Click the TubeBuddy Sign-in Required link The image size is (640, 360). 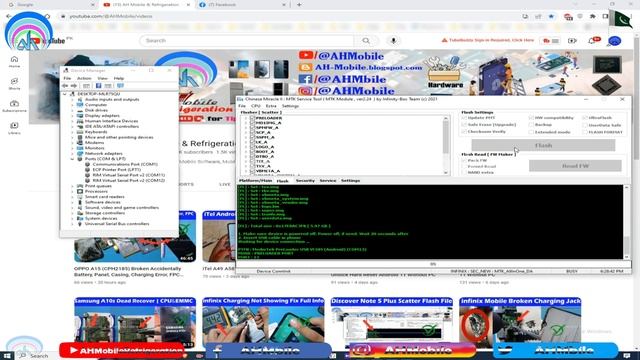click(x=488, y=40)
